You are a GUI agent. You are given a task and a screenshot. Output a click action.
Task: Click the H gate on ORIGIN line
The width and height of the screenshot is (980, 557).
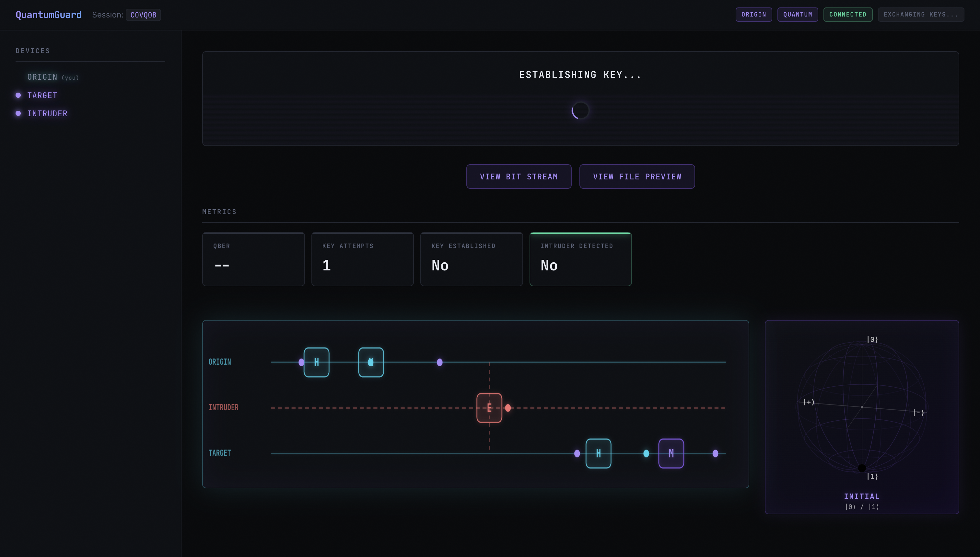coord(316,362)
